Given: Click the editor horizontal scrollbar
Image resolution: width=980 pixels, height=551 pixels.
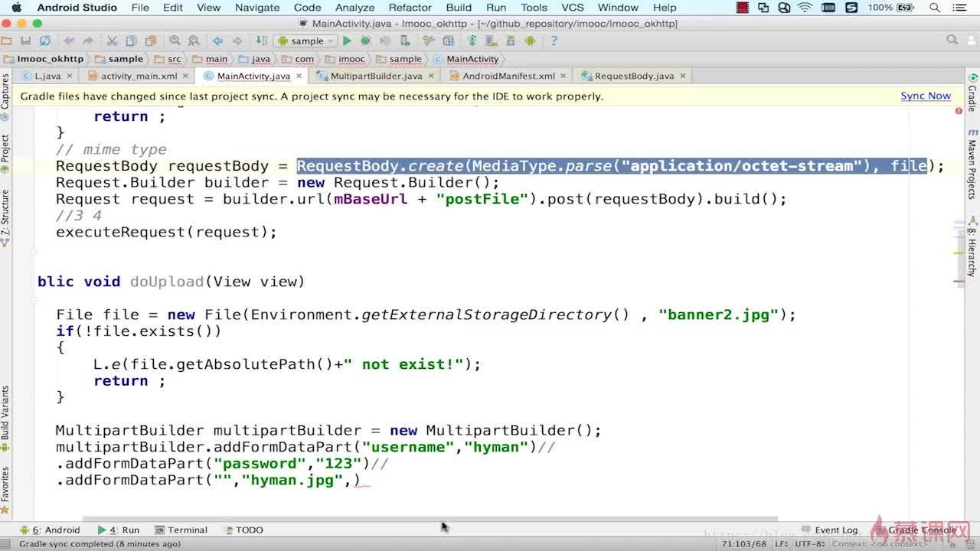Looking at the screenshot, I should pyautogui.click(x=430, y=518).
